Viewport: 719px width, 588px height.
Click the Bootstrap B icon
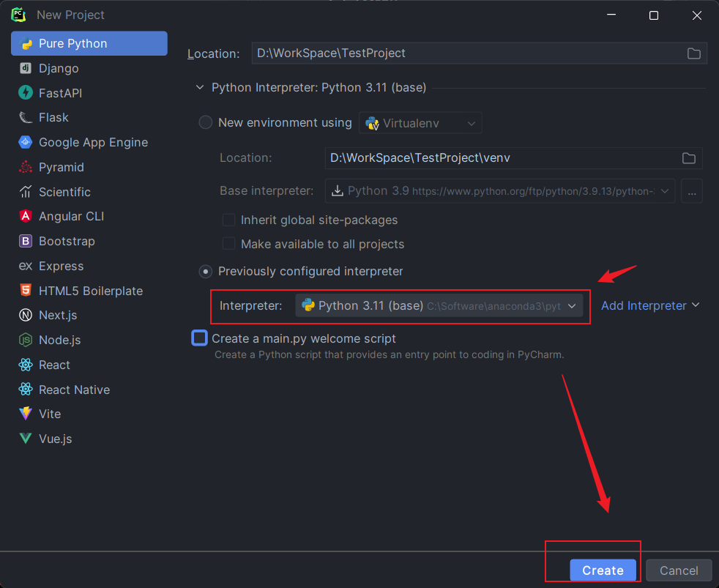26,241
